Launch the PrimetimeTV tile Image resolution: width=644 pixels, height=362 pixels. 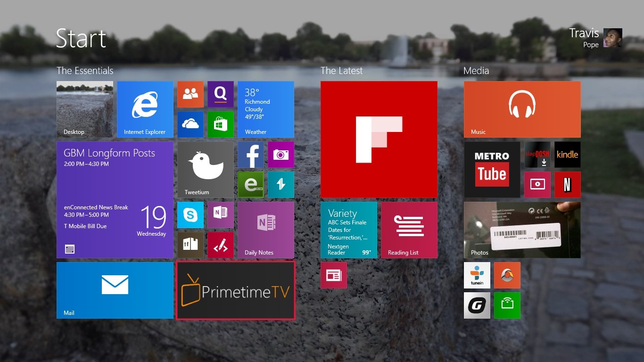pyautogui.click(x=236, y=290)
